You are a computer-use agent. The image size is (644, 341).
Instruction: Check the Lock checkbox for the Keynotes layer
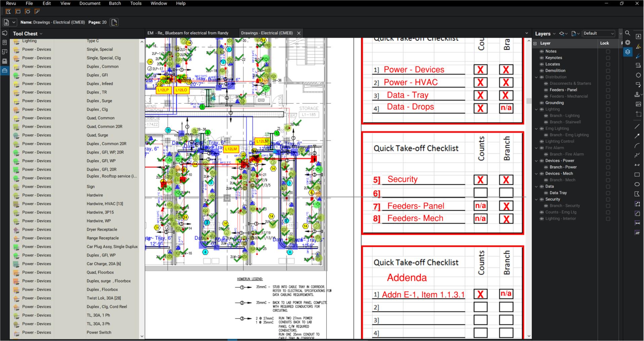608,58
